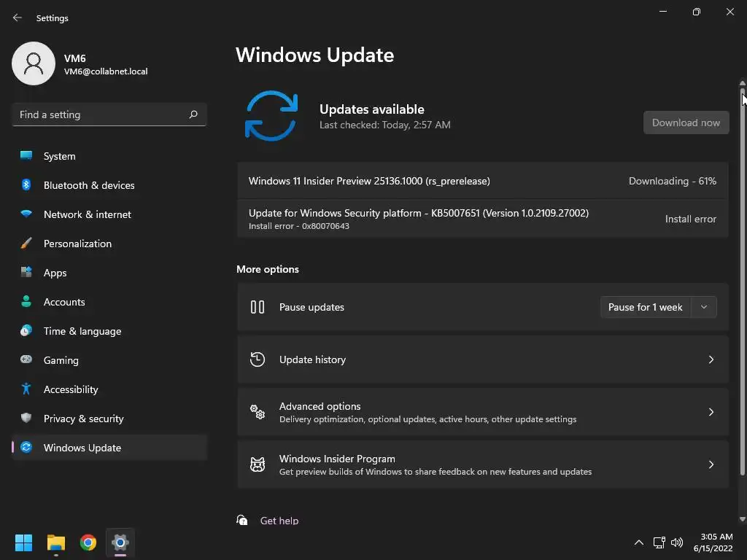
Task: Click the Downloading - 61% status
Action: [x=672, y=181]
